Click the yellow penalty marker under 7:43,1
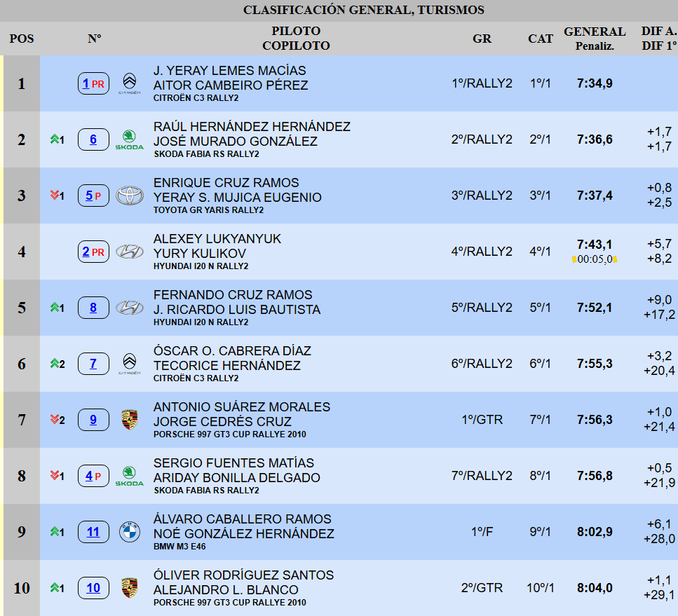678x616 pixels. (574, 259)
